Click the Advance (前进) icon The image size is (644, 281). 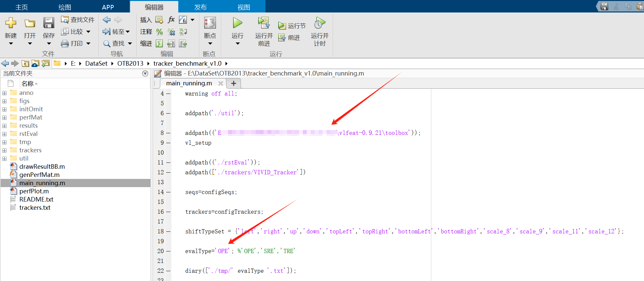[x=282, y=38]
